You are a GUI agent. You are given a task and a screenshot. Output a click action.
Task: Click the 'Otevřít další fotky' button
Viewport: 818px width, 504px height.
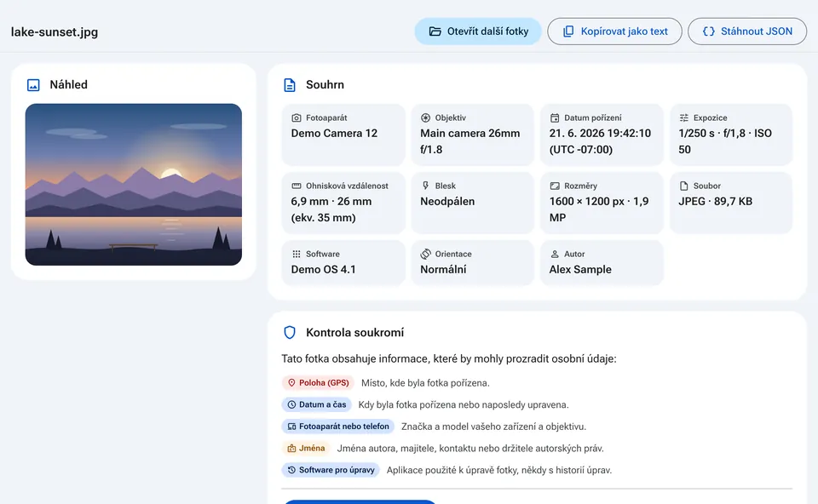tap(478, 31)
